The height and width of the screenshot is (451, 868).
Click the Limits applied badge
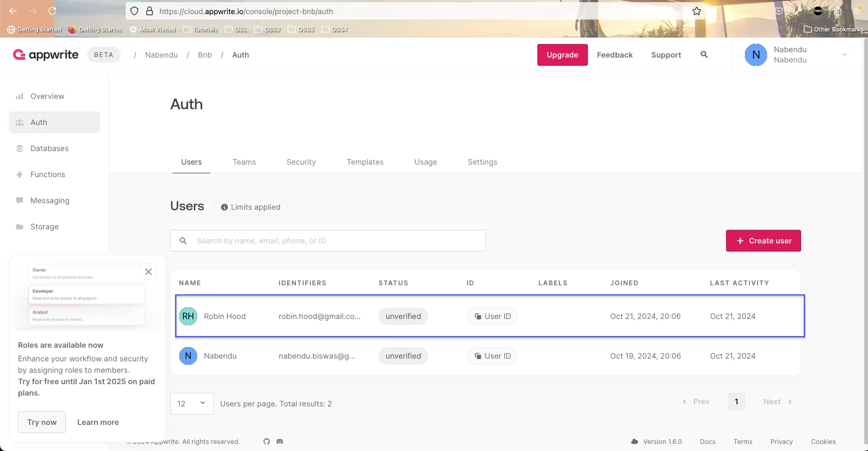coord(250,207)
